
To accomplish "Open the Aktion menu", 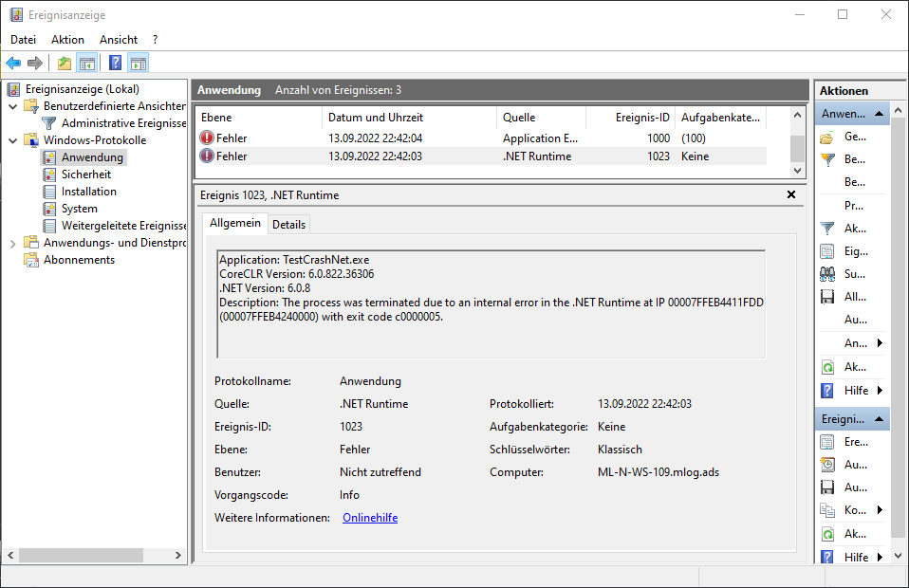I will coord(66,40).
